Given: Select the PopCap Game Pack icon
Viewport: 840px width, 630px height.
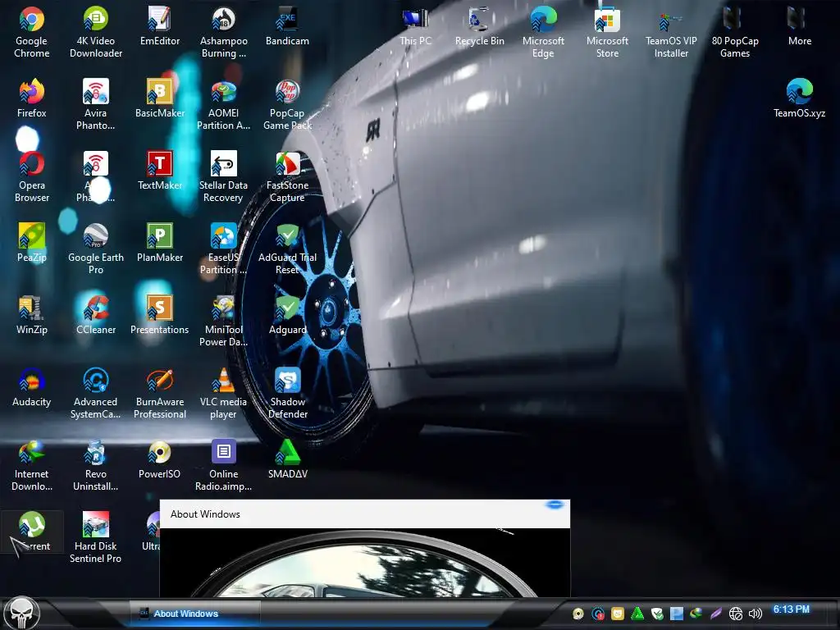Looking at the screenshot, I should (x=287, y=104).
